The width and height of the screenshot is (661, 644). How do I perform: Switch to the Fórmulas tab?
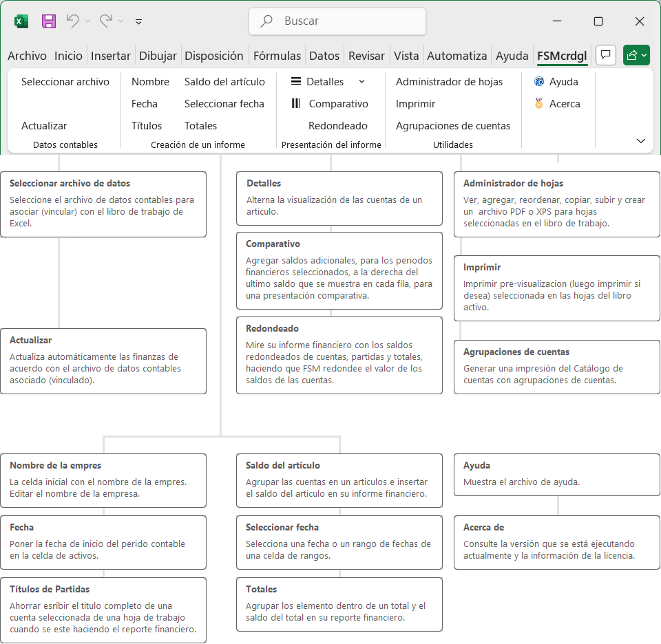tap(277, 56)
